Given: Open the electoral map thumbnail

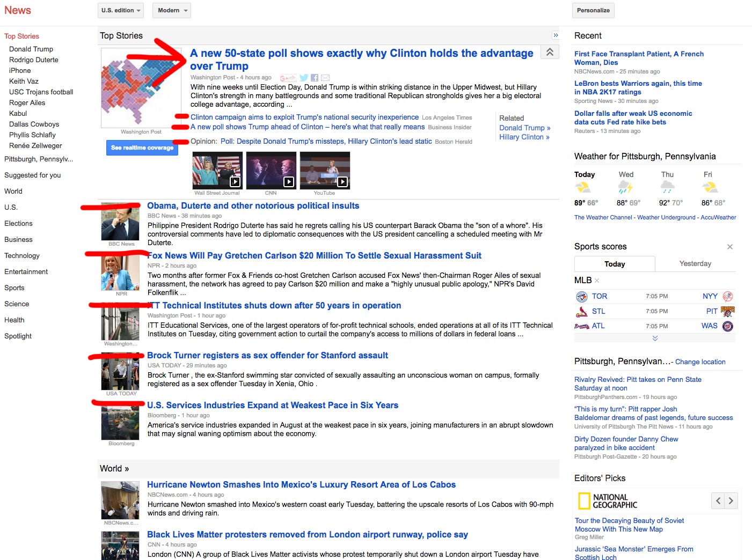Looking at the screenshot, I should (141, 88).
